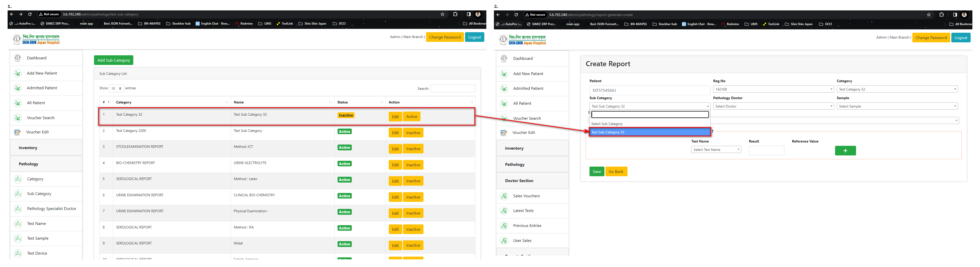Click the Result input field
The width and height of the screenshot is (980, 267).
click(766, 151)
